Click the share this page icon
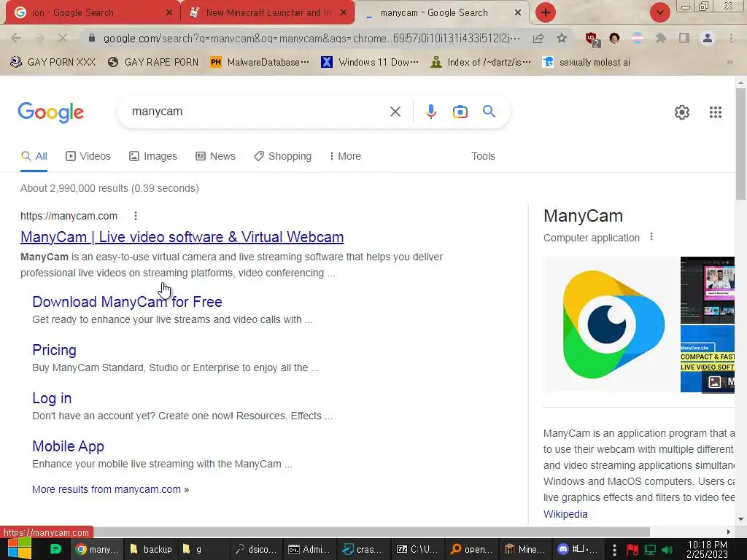Viewport: 747px width, 560px height. (x=538, y=38)
